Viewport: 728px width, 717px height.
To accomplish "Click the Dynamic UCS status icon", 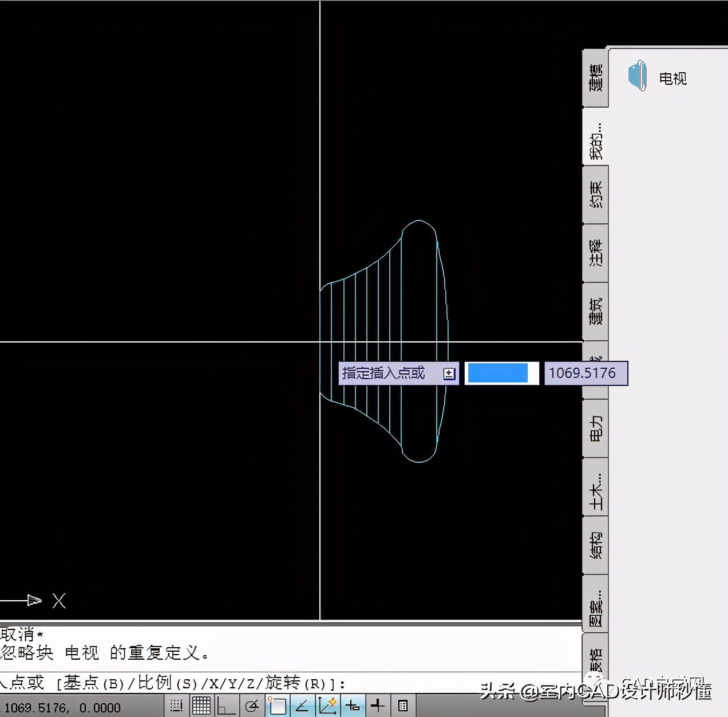I will click(x=327, y=706).
